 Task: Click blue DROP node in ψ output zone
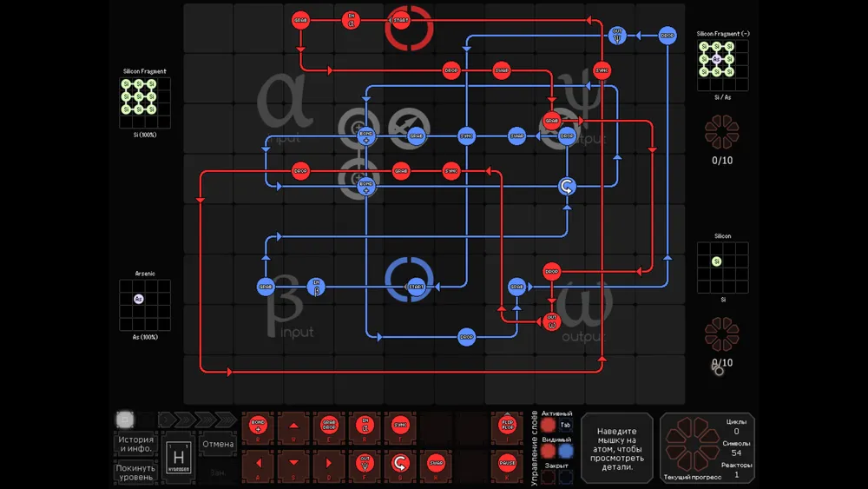coord(567,136)
